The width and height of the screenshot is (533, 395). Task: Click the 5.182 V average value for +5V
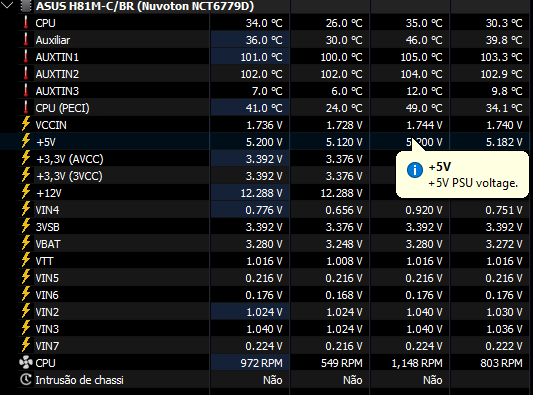(504, 142)
